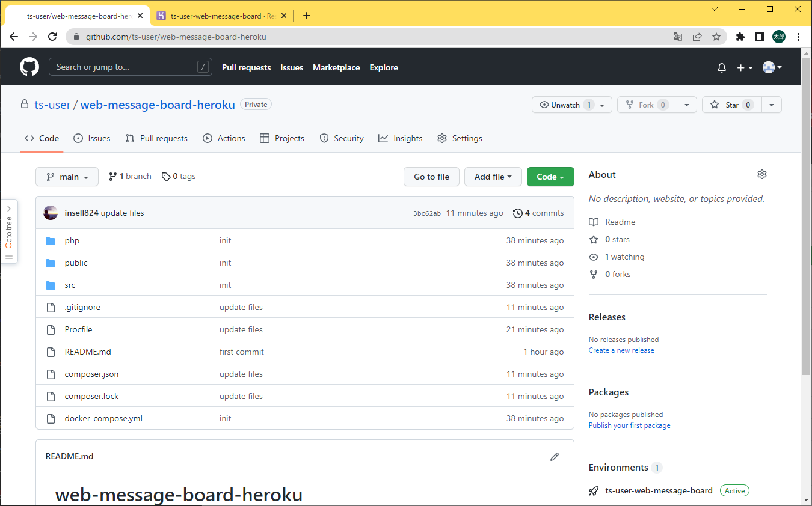View the 0 tags link
The height and width of the screenshot is (506, 812).
[179, 177]
